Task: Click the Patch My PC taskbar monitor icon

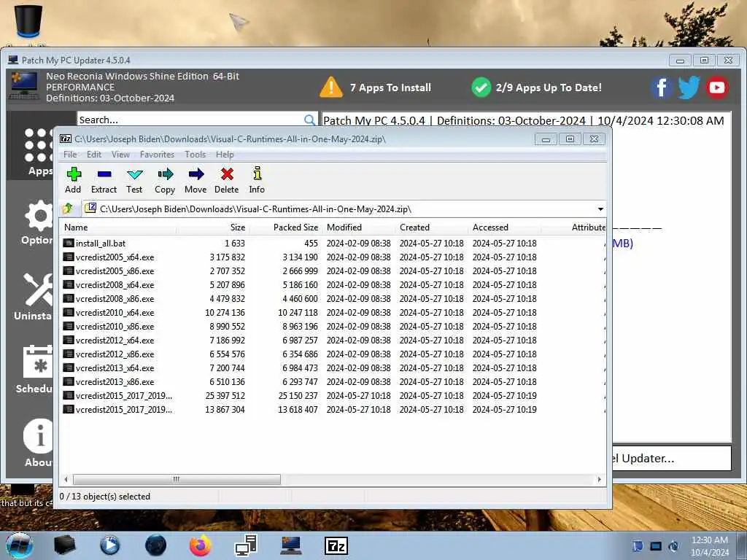Action: pyautogui.click(x=290, y=545)
